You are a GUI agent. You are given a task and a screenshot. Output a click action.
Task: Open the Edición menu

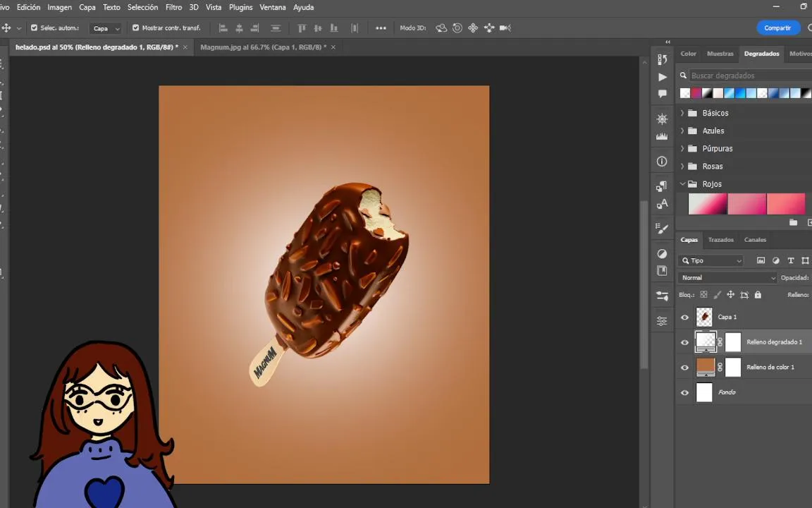click(x=28, y=7)
